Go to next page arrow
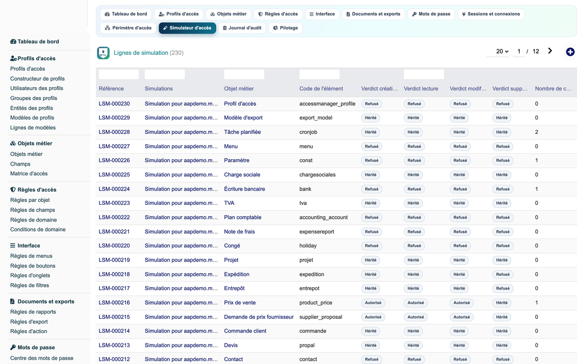The width and height of the screenshot is (588, 364). click(x=550, y=51)
